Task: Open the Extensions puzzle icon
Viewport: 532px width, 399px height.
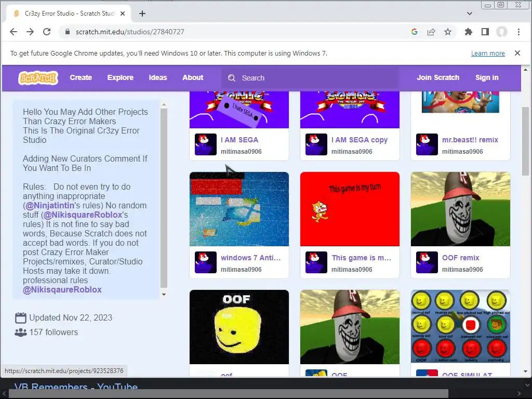Action: (469, 32)
